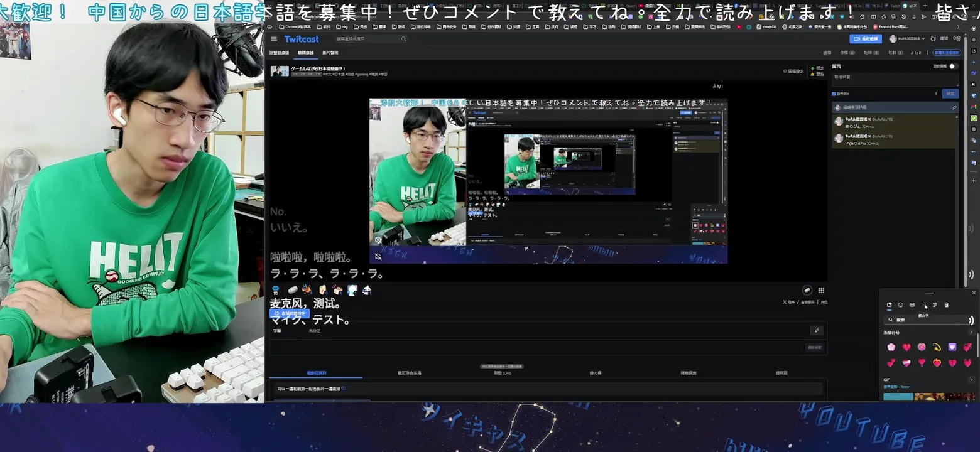The width and height of the screenshot is (980, 452).
Task: Close the emoji picker panel
Action: pos(974,293)
